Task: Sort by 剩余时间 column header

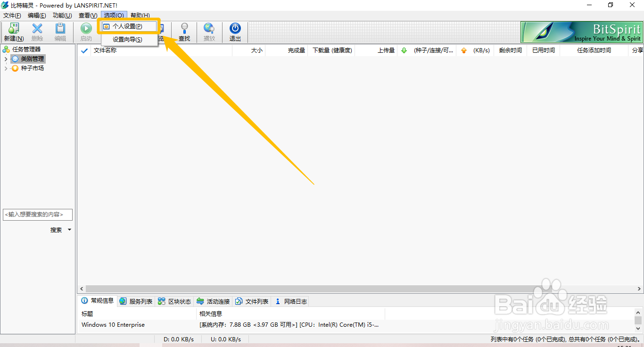Action: click(x=511, y=50)
